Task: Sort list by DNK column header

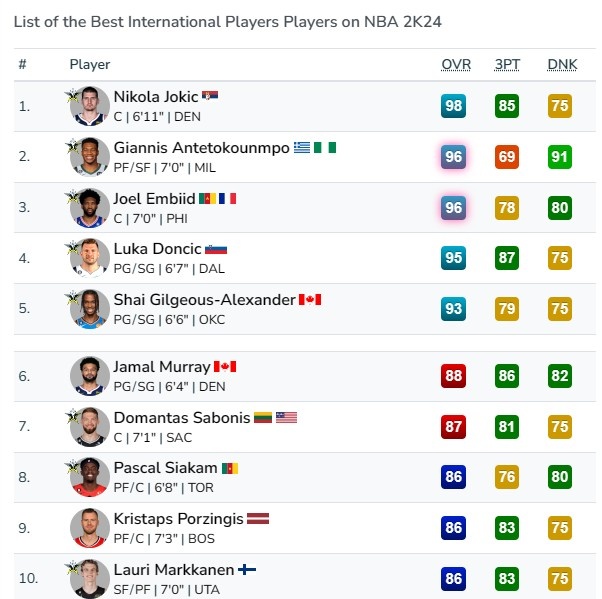Action: pos(562,64)
